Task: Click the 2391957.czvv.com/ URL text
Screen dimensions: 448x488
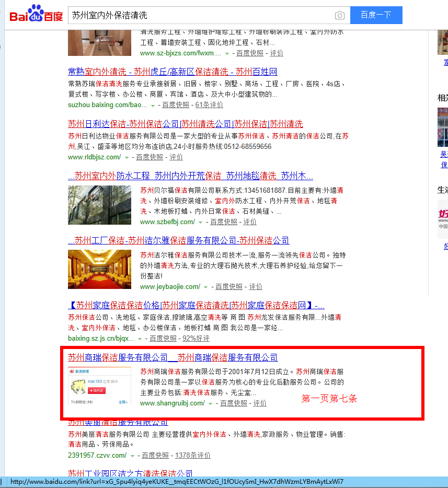Action: coord(97,455)
